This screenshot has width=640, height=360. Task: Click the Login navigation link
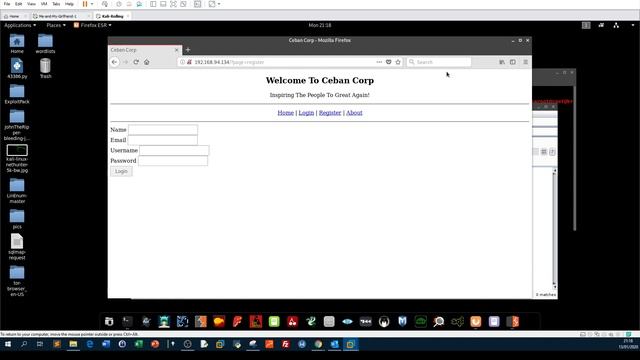tap(306, 113)
